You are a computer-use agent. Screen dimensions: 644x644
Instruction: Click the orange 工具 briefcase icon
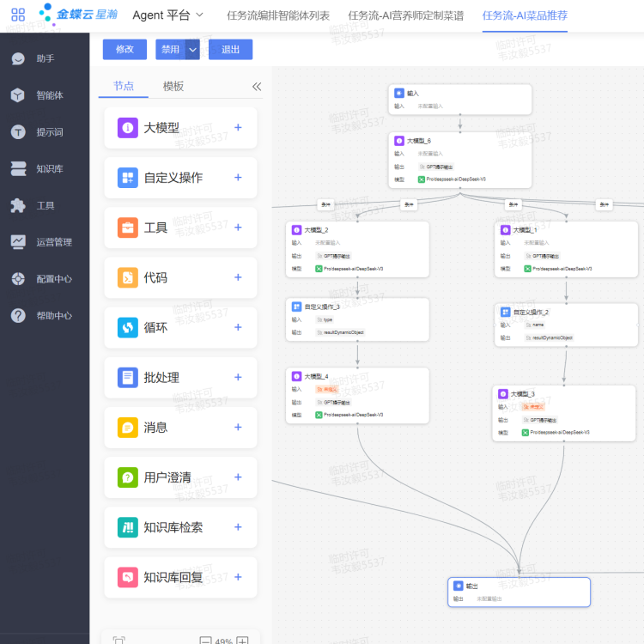point(128,228)
